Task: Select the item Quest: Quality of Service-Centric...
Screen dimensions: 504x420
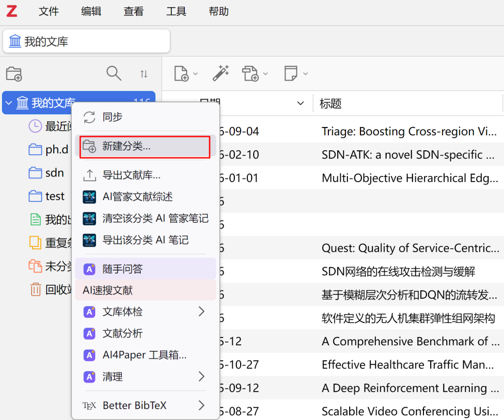Action: [x=410, y=248]
